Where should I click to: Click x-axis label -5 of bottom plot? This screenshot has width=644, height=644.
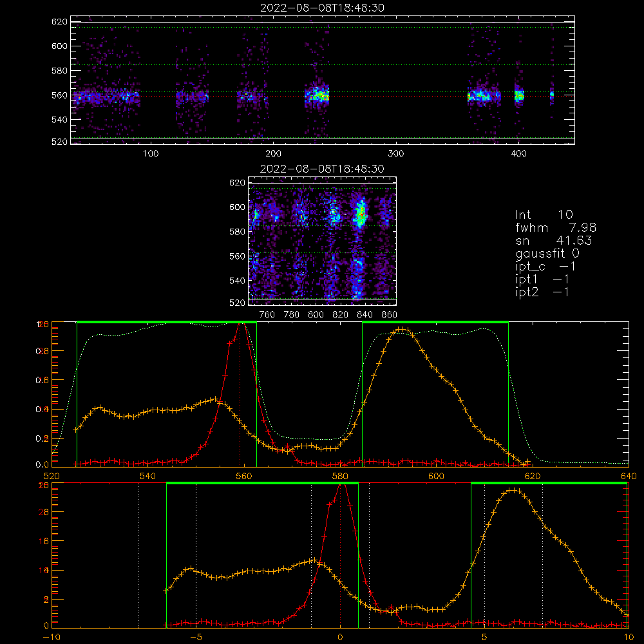click(196, 638)
